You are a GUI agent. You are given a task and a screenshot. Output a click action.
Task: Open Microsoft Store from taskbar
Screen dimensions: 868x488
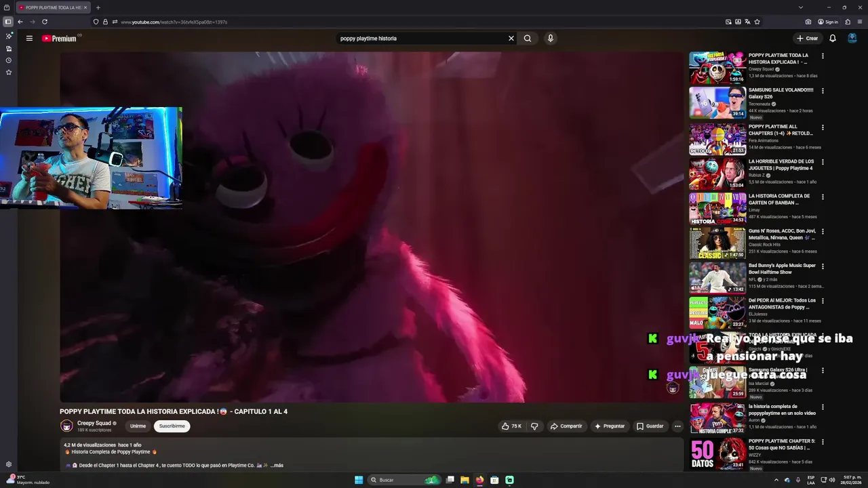[494, 480]
